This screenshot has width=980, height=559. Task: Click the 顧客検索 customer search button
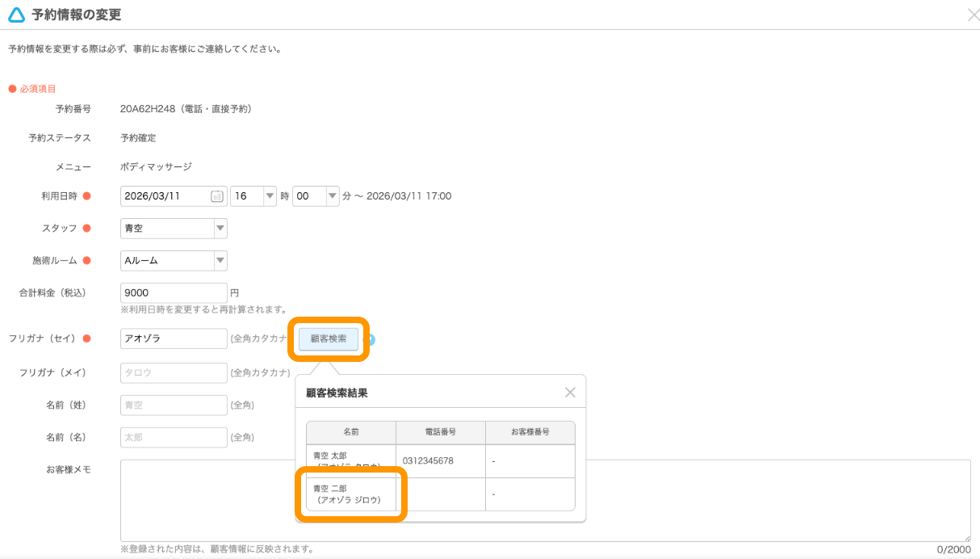[x=328, y=339]
